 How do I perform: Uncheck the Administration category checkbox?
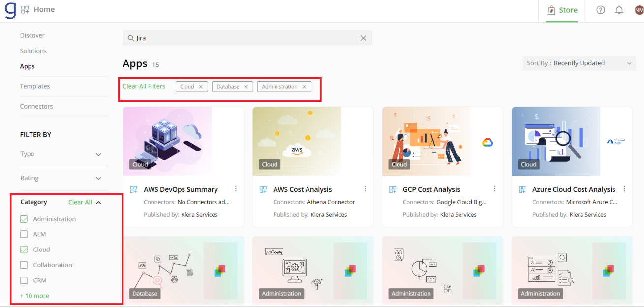(x=24, y=219)
